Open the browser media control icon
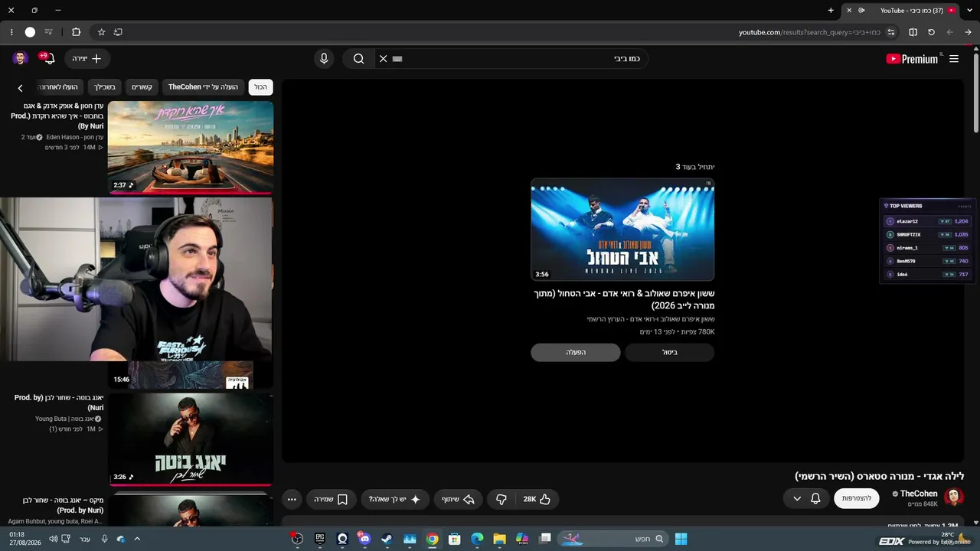 (49, 32)
